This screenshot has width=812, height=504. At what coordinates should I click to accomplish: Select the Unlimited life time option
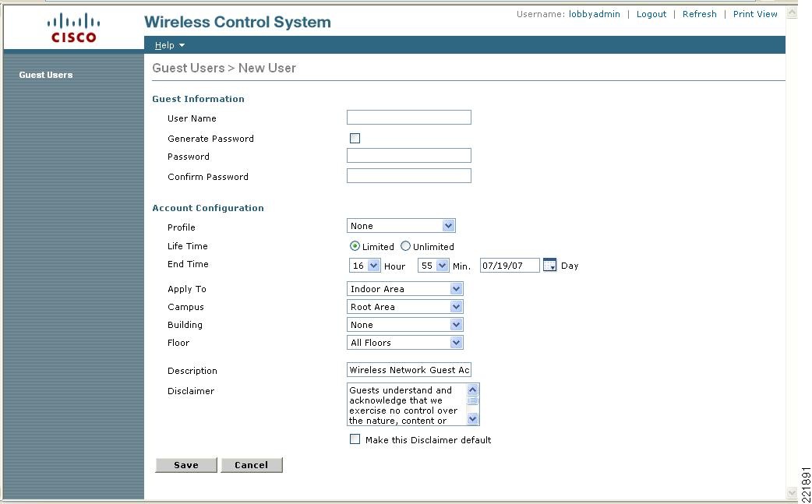(405, 246)
